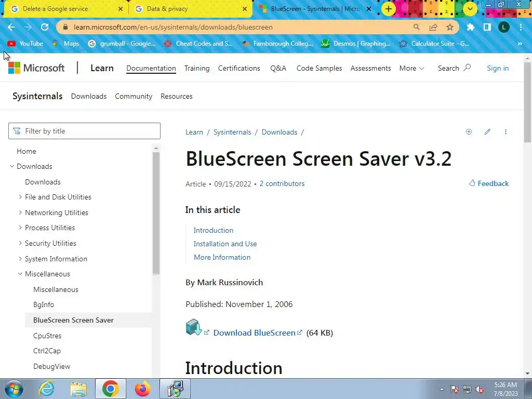The image size is (532, 399).
Task: Select DebugView in the sidebar
Action: click(51, 366)
